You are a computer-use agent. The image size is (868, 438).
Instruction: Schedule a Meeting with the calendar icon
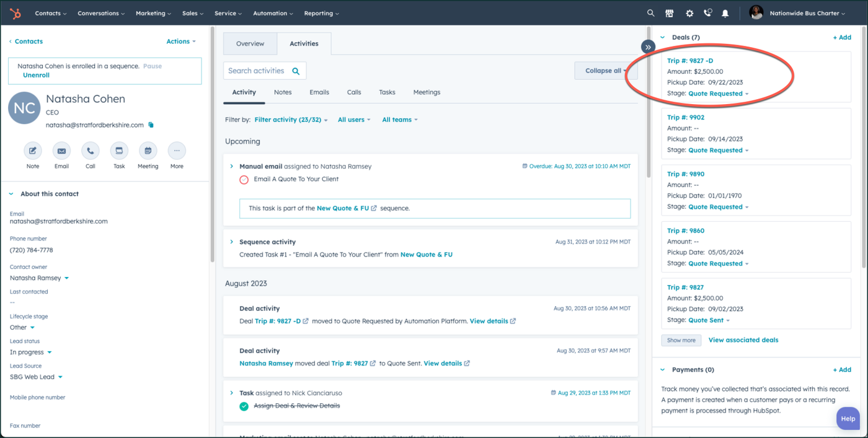pyautogui.click(x=148, y=151)
